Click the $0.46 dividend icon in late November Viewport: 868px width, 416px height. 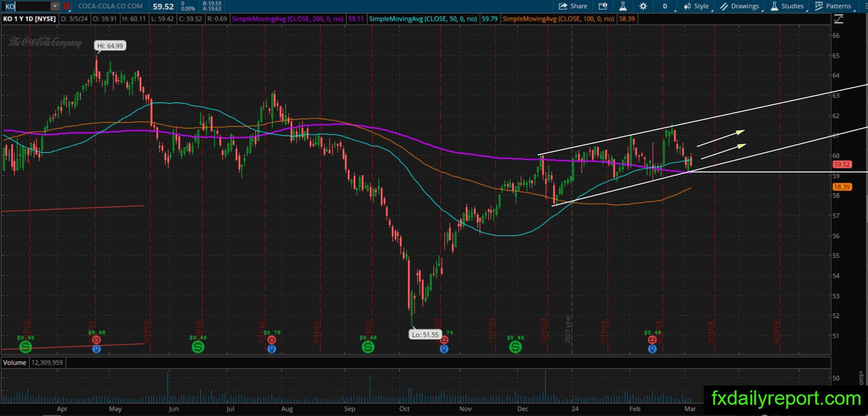(515, 347)
